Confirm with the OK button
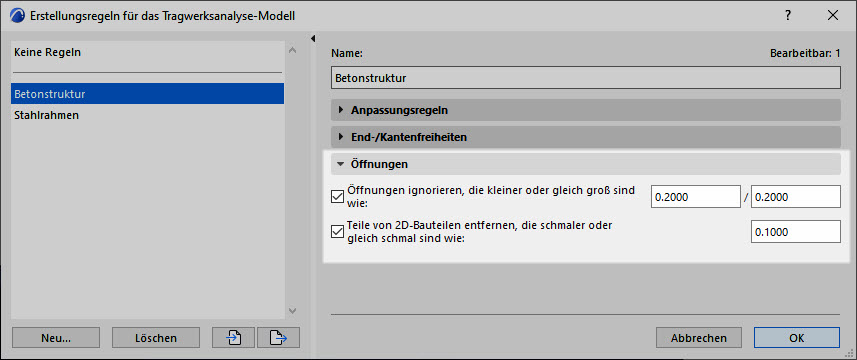Viewport: 857px width, 360px height. (797, 338)
